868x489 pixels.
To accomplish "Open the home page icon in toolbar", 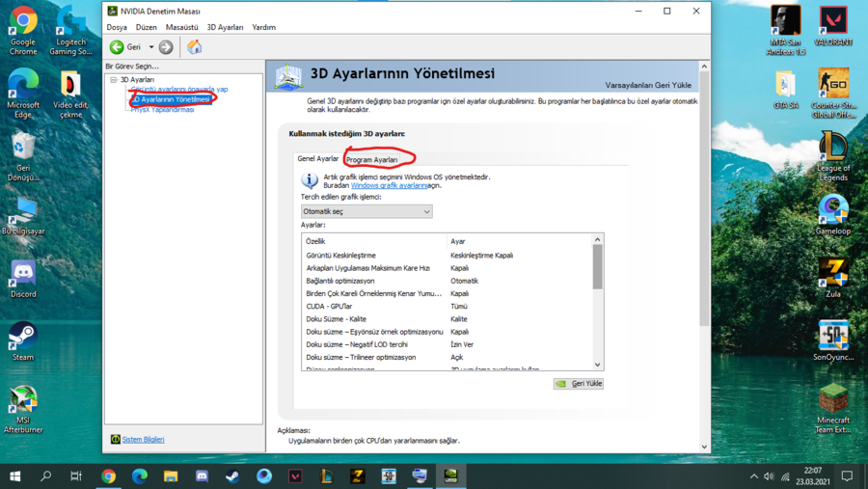I will click(194, 47).
